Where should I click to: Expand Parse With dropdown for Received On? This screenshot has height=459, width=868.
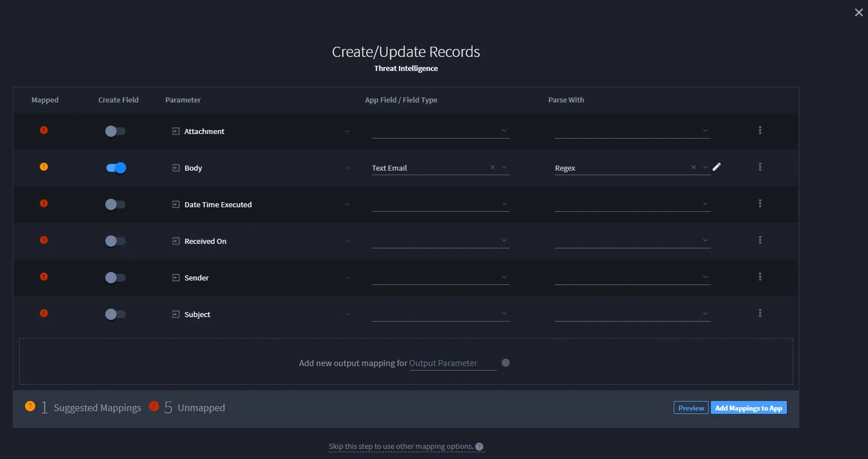click(633, 240)
